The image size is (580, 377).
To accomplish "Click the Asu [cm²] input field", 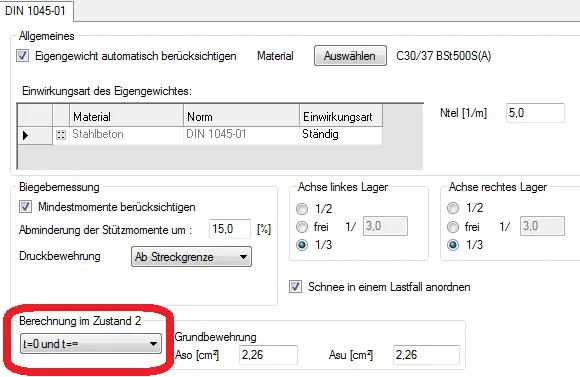I will [x=426, y=355].
